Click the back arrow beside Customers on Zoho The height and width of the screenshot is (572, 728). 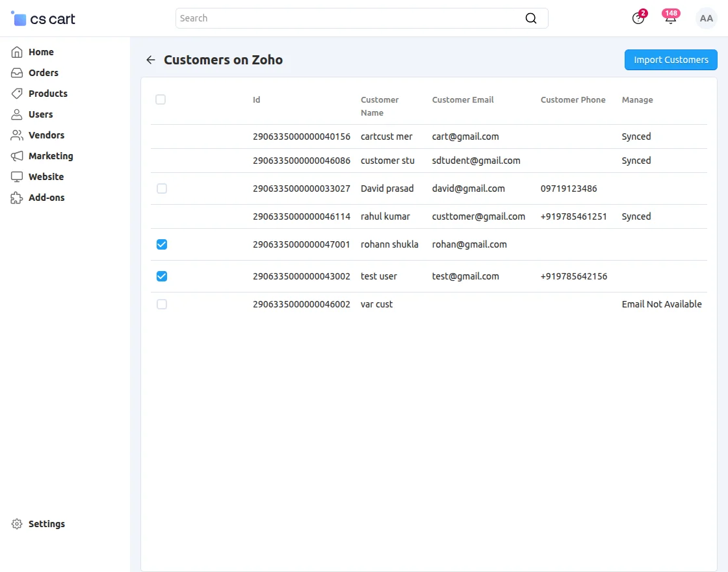click(151, 60)
